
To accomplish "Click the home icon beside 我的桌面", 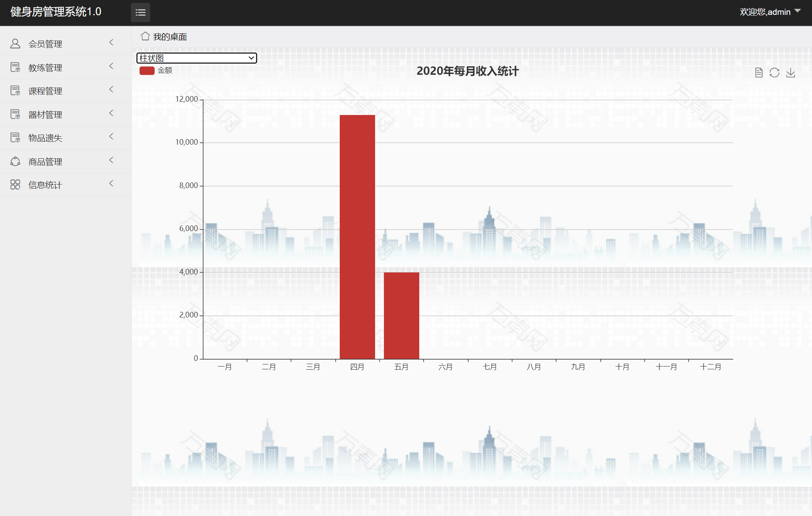I will [145, 37].
